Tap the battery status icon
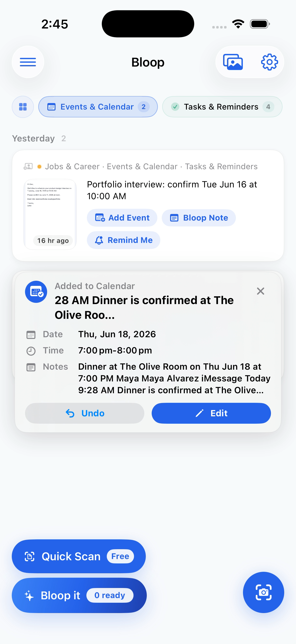Screen dimensions: 296x644 pos(260,24)
